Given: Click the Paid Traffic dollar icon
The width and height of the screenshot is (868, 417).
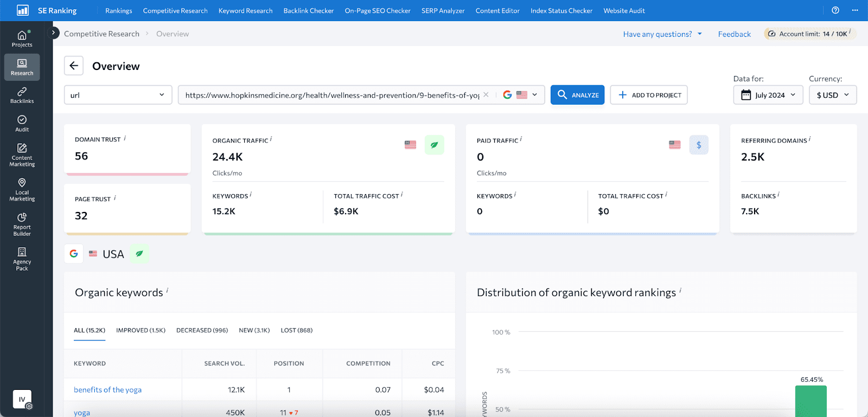Looking at the screenshot, I should tap(699, 145).
